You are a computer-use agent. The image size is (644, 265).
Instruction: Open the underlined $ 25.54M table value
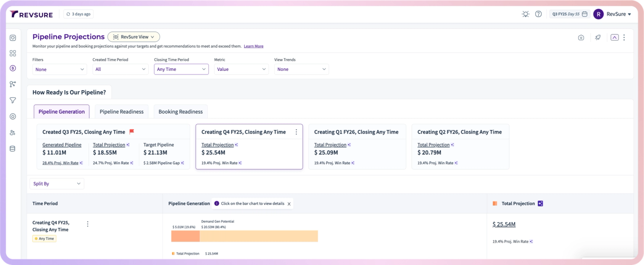click(x=504, y=224)
